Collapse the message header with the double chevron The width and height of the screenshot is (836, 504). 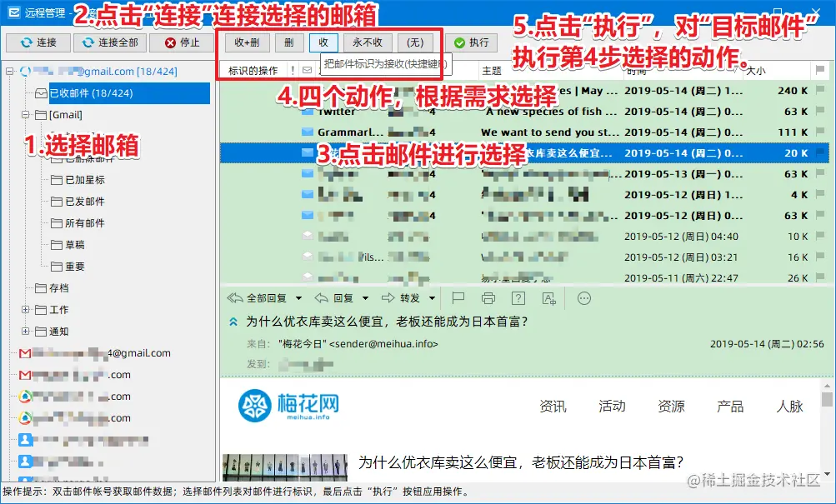click(233, 322)
